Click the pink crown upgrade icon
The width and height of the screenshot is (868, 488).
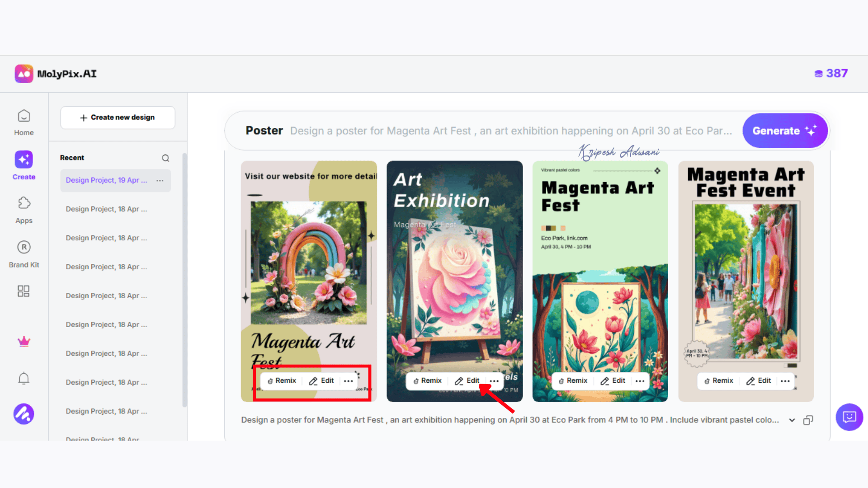tap(24, 342)
